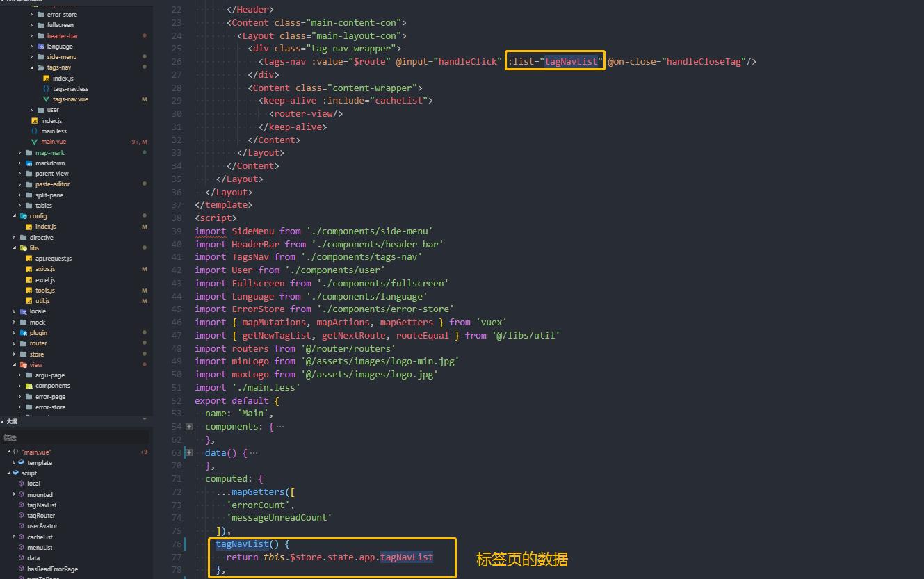Click the JS icon beside excel.js
Viewport: 924px width, 579px height.
click(29, 280)
